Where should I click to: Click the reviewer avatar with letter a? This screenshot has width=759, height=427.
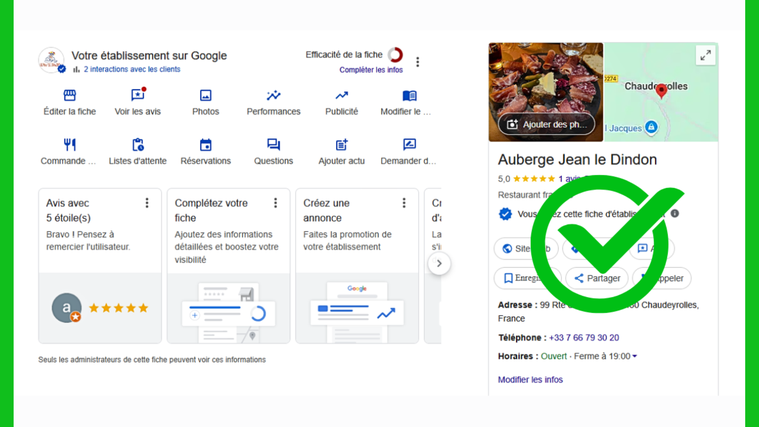tap(66, 308)
